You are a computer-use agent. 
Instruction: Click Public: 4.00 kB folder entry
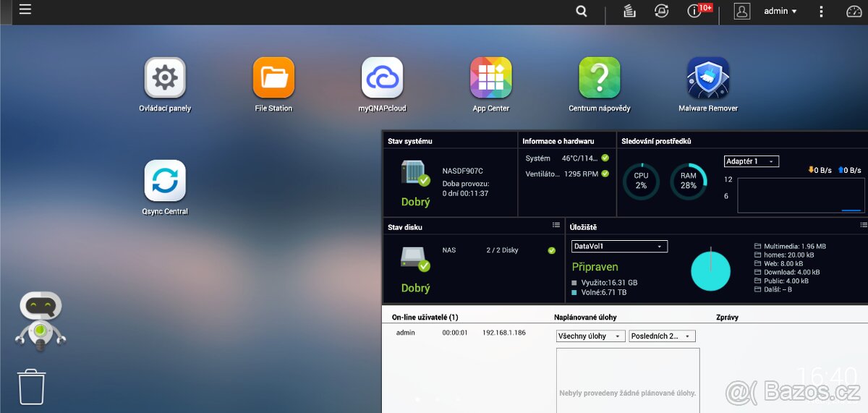[x=781, y=281]
